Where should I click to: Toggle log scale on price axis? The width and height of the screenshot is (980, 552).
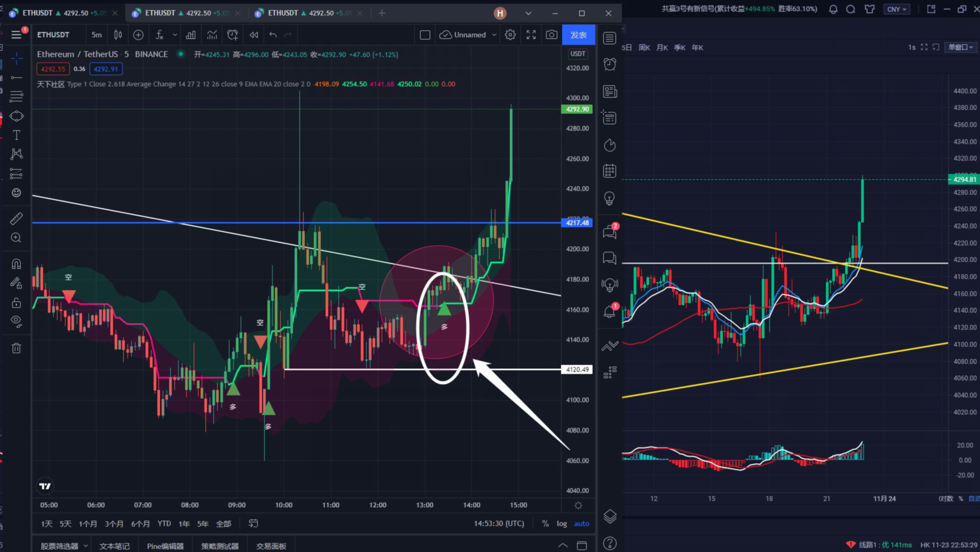562,524
